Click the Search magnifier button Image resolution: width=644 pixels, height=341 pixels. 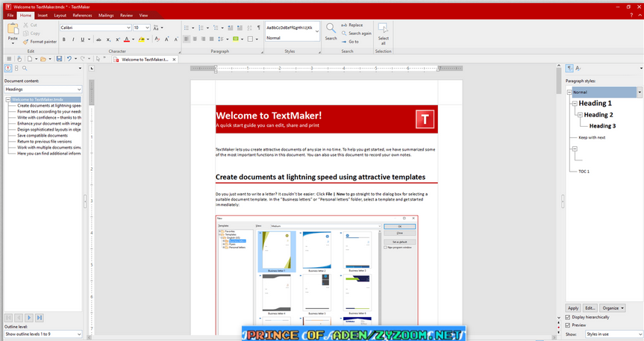click(x=331, y=31)
